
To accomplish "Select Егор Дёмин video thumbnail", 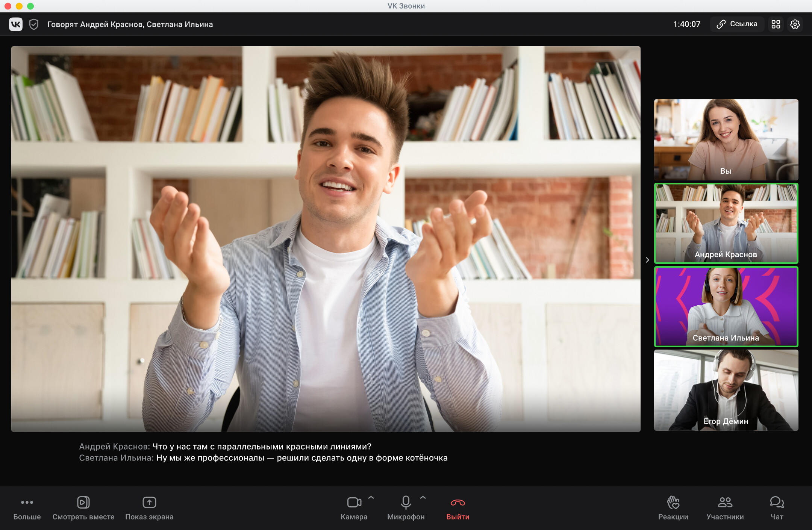I will click(x=726, y=390).
